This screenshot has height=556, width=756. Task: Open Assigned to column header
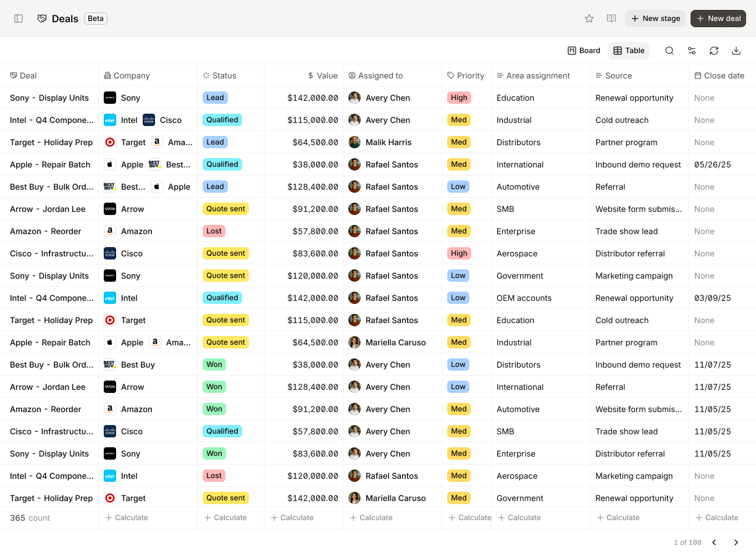(393, 75)
